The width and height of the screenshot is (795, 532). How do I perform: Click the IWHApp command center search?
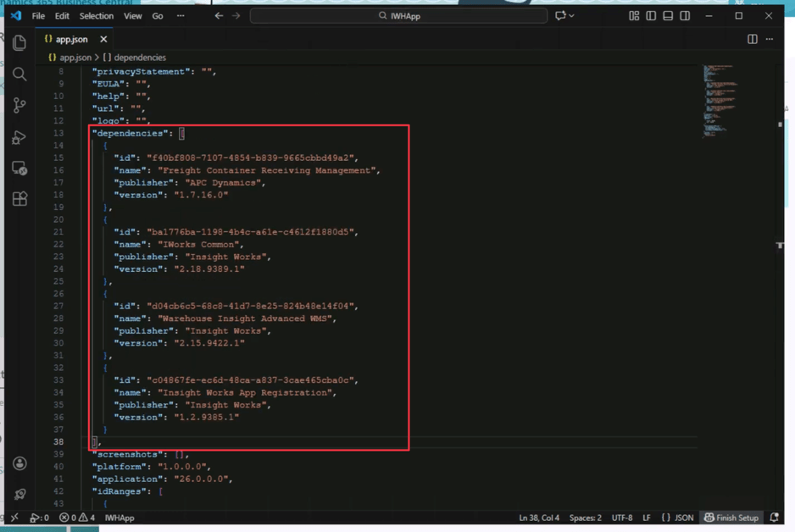tap(398, 16)
